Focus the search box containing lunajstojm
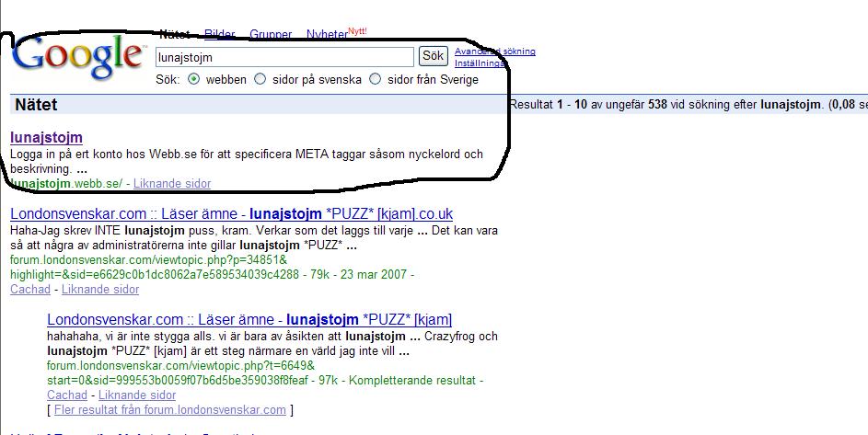868x435 pixels. pos(284,57)
